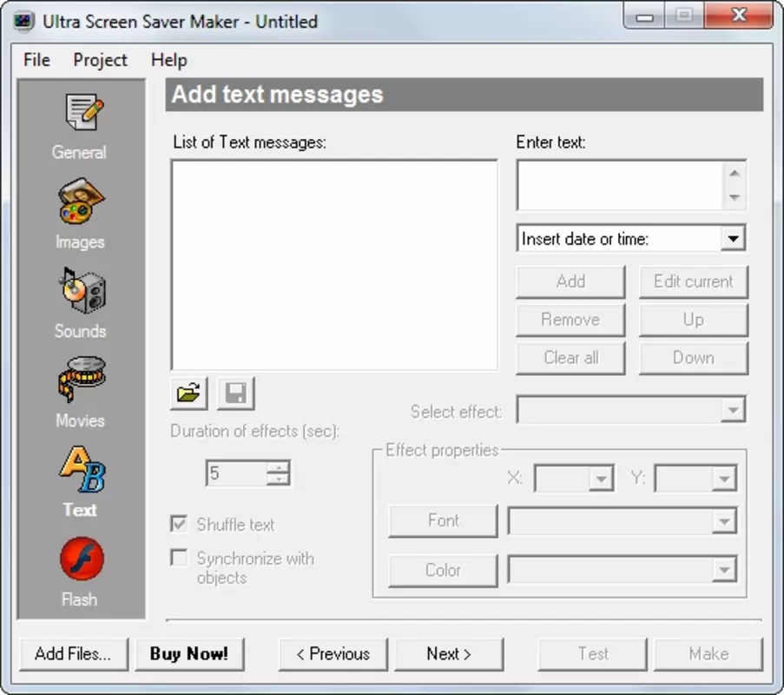Close the Ultra Screen Saver Maker window
The image size is (784, 695).
[x=739, y=16]
